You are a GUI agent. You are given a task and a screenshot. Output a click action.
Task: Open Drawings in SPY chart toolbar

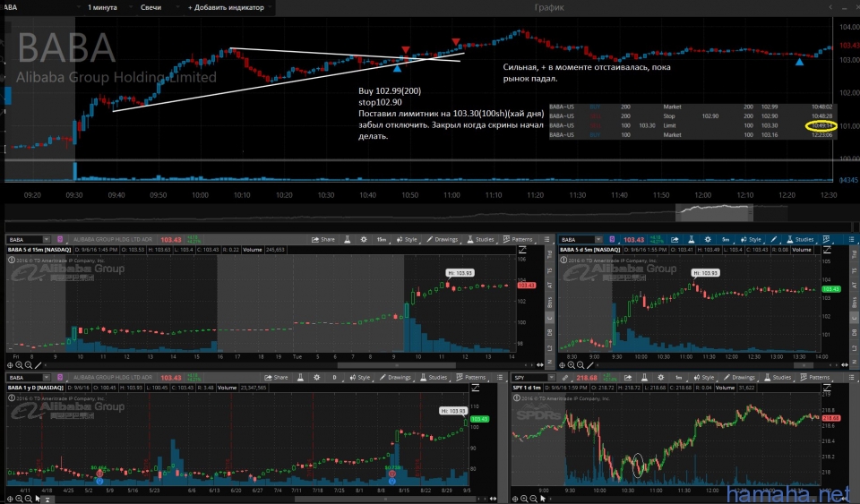(x=739, y=378)
